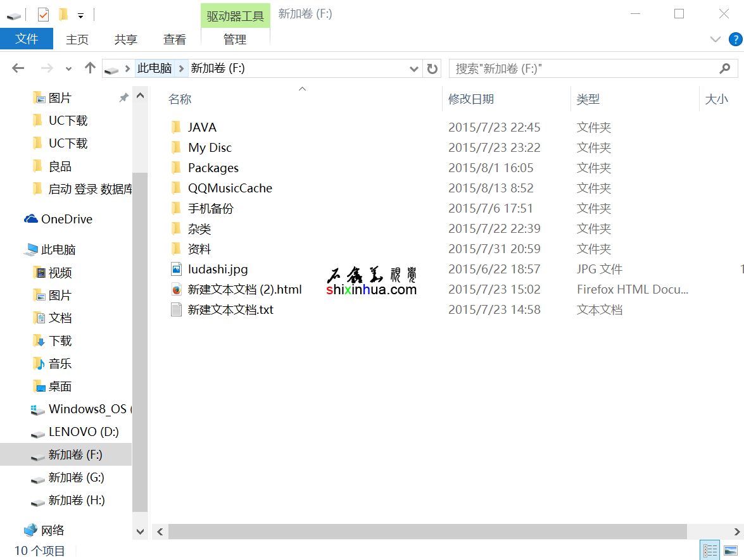
Task: Unpin 图片 from quick access
Action: click(x=123, y=98)
